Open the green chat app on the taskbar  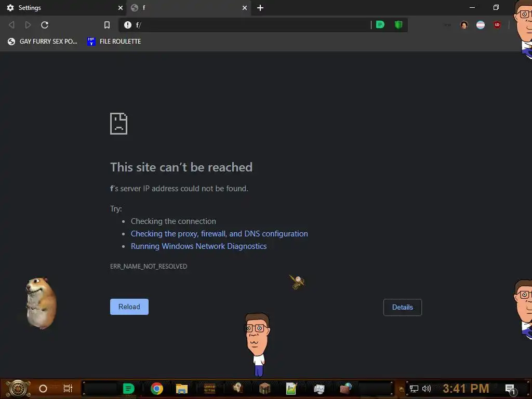[x=129, y=389]
